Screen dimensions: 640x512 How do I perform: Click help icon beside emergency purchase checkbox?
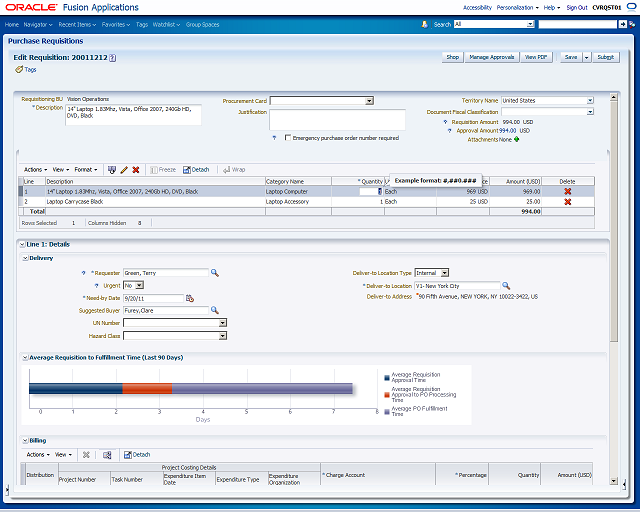(274, 138)
